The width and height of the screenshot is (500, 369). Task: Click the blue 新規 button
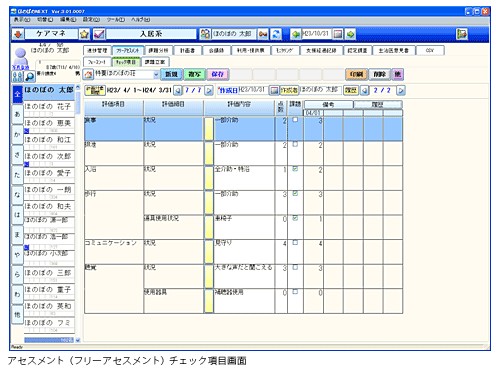tap(171, 74)
